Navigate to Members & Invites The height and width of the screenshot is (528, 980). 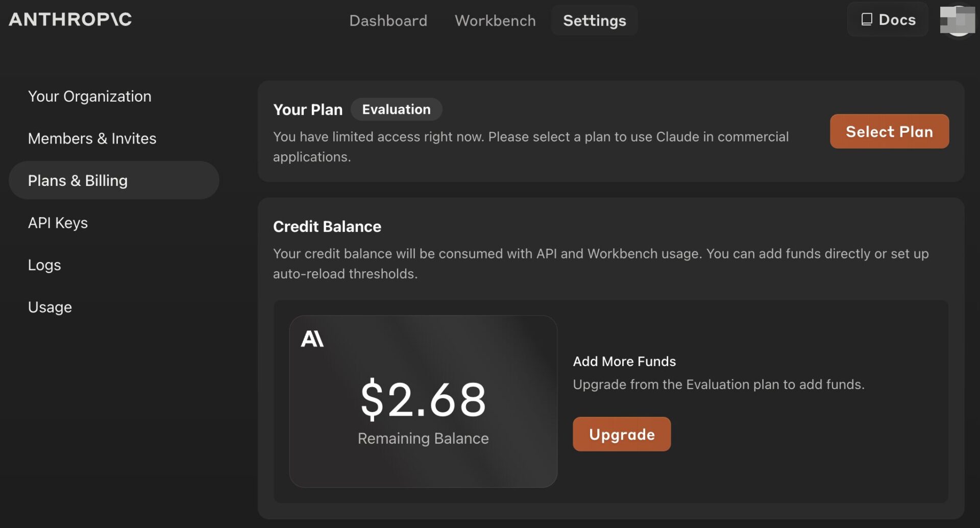tap(92, 138)
